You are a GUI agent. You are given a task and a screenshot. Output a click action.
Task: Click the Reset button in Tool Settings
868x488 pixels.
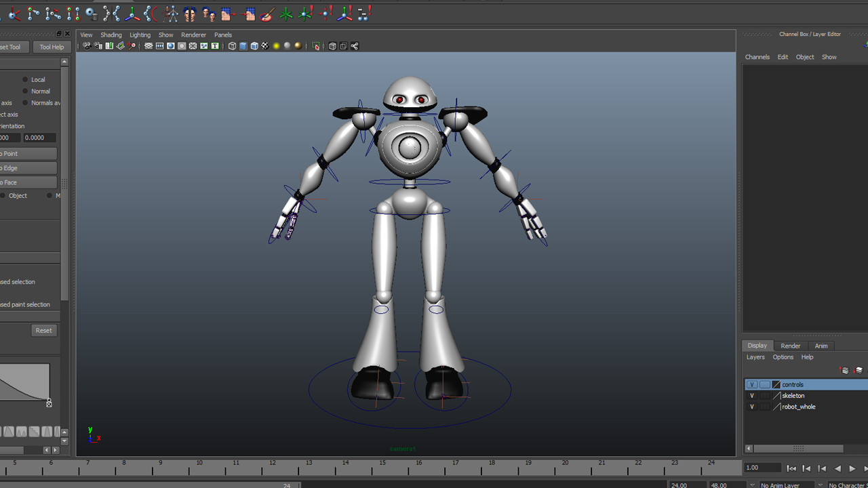(43, 330)
